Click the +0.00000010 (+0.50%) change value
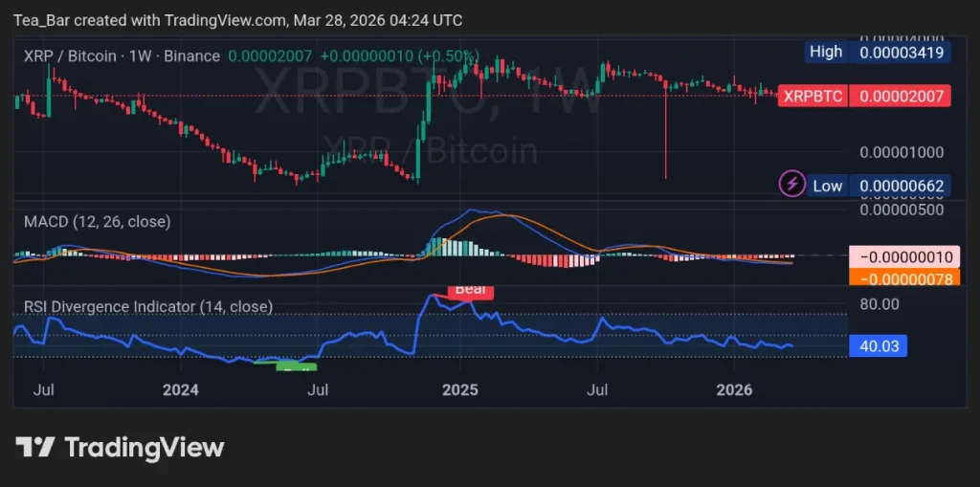This screenshot has height=487, width=980. 399,56
